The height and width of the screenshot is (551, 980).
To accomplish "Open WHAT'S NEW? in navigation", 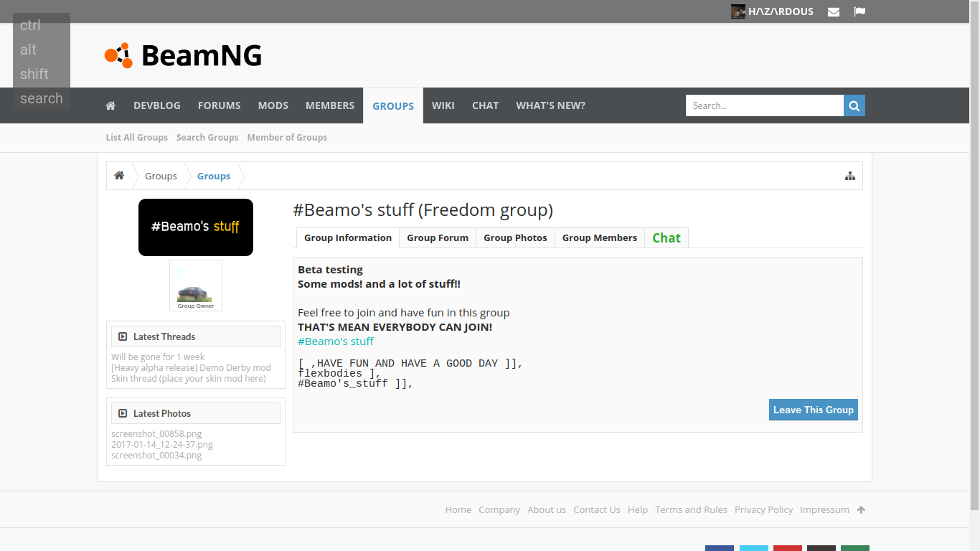I will [551, 105].
